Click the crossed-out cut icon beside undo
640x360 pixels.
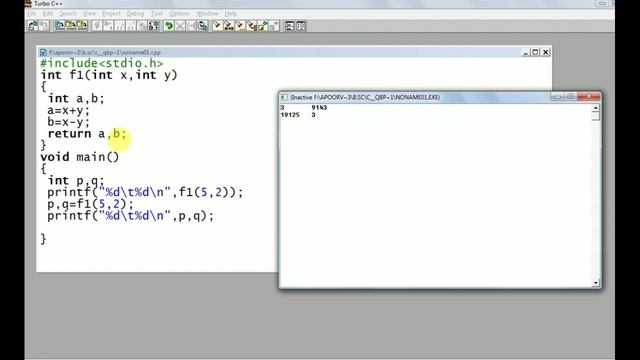[180, 26]
